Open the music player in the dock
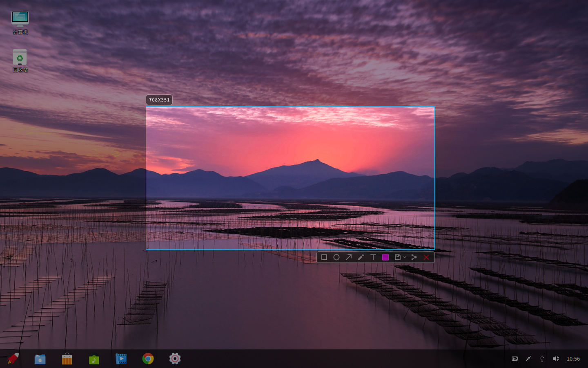The width and height of the screenshot is (588, 368). (94, 359)
